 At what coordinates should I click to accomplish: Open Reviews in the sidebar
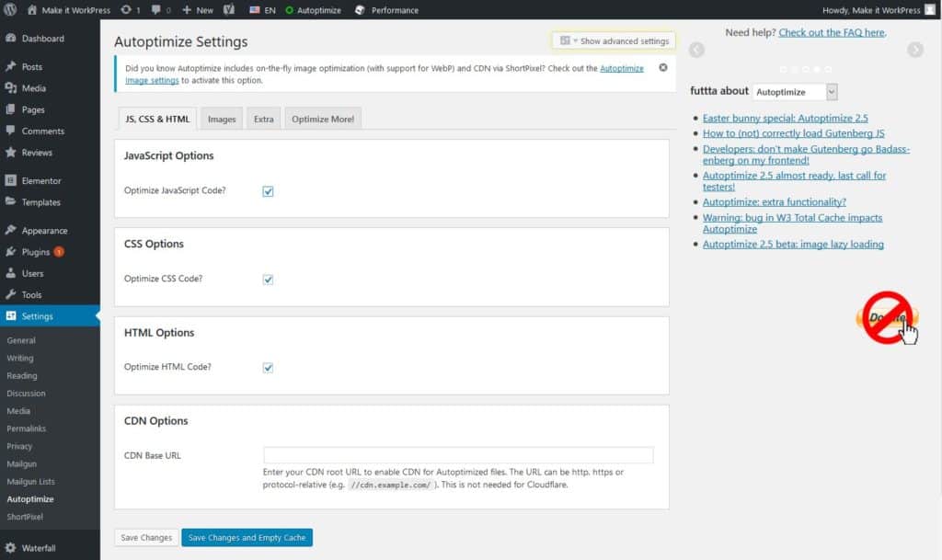click(37, 153)
